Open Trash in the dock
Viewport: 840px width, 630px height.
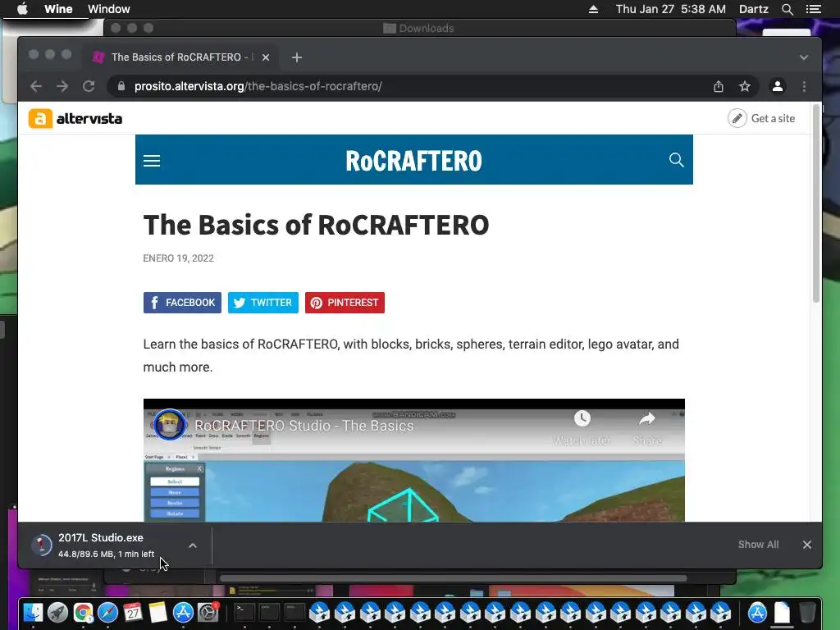(807, 613)
